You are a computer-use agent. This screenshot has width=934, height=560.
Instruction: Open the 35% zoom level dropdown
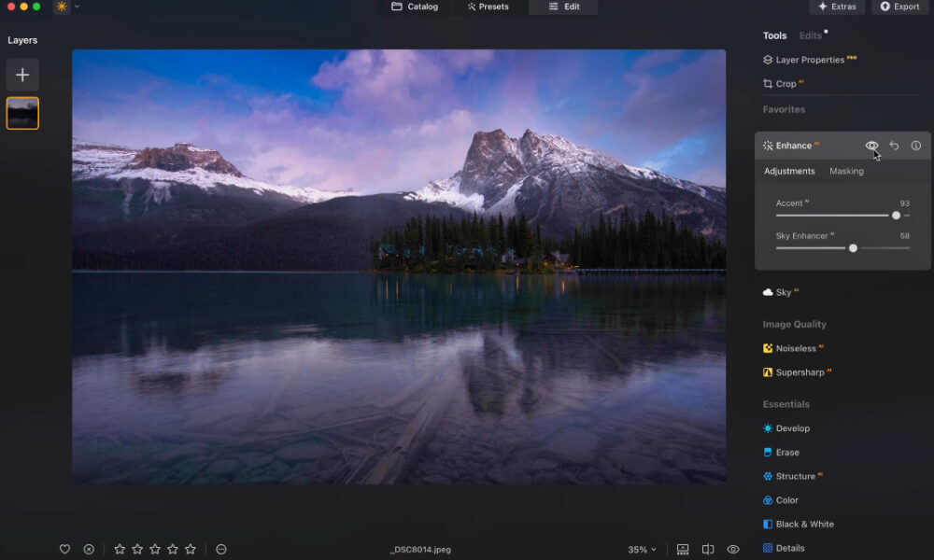tap(642, 550)
